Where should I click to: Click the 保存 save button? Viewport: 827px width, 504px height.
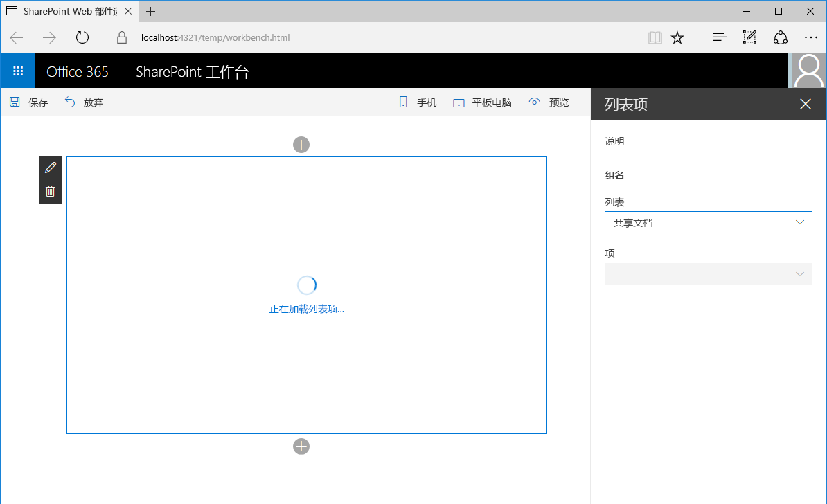click(30, 102)
